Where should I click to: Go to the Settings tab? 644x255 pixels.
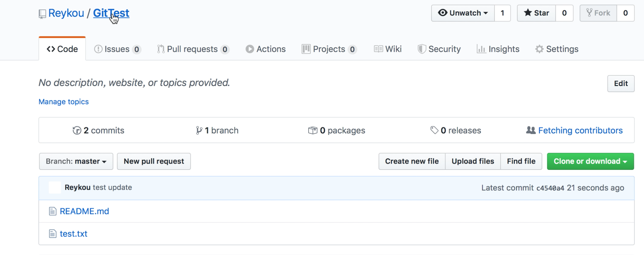click(x=557, y=49)
